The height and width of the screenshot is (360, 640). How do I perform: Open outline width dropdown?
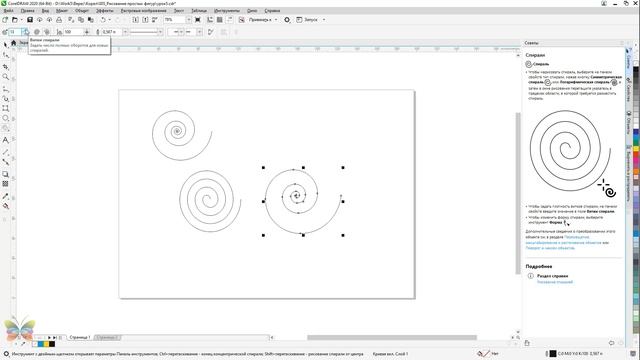125,32
